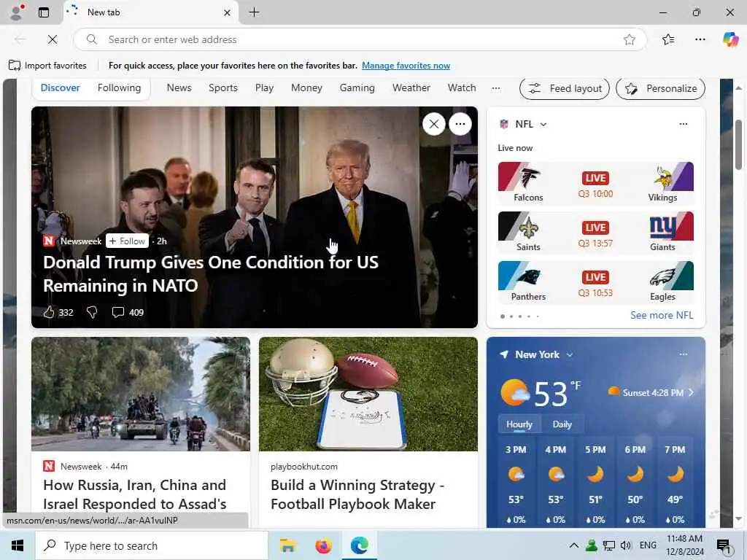Open Sunset 4:28 PM details
747x560 pixels.
[x=651, y=392]
